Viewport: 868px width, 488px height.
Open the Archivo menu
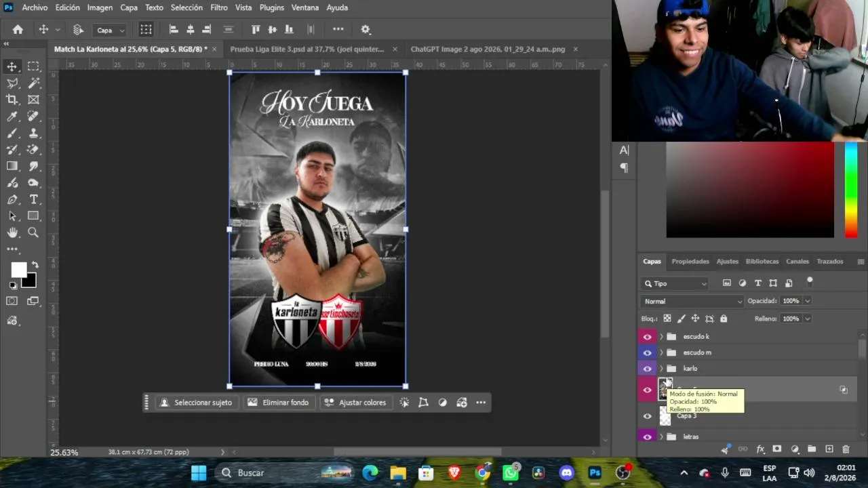point(35,7)
